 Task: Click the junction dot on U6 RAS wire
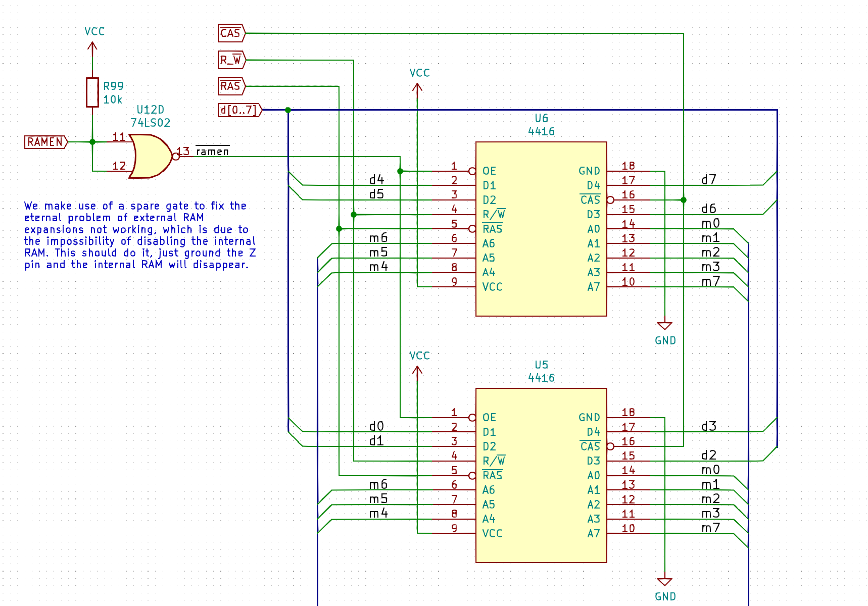pos(339,229)
